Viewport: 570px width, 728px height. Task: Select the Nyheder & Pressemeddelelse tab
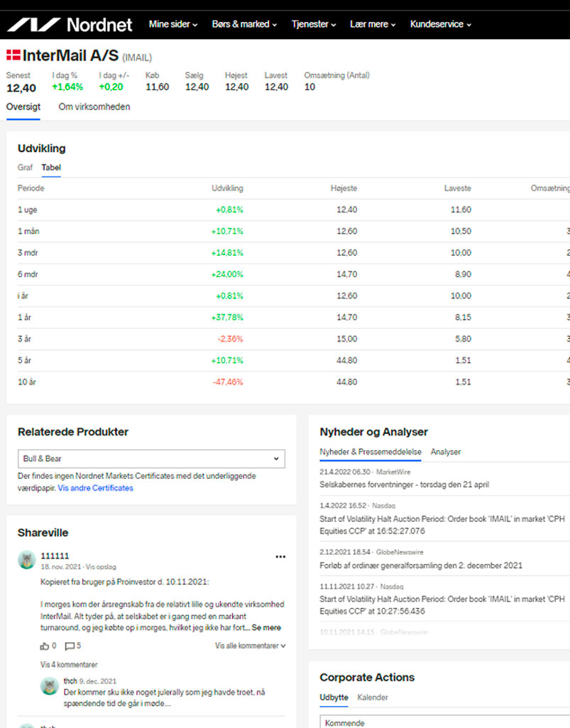[371, 452]
